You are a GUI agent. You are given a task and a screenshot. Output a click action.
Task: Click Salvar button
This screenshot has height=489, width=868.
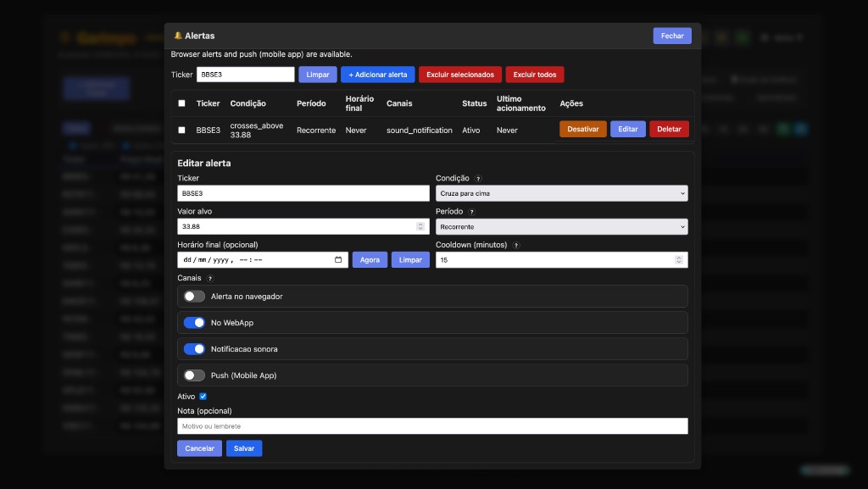click(x=244, y=448)
